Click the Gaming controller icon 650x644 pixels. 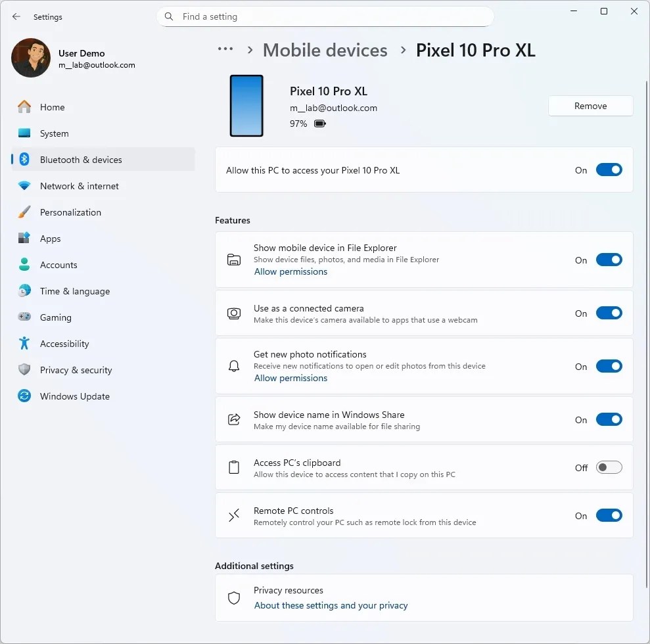click(24, 317)
